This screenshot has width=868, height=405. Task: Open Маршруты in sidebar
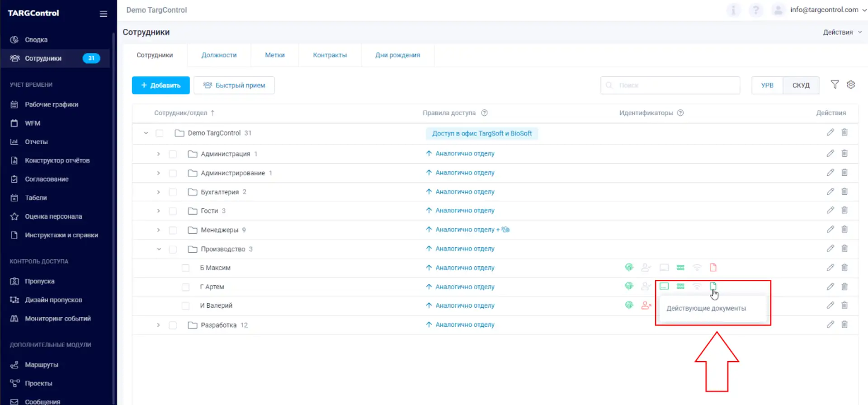click(x=42, y=365)
